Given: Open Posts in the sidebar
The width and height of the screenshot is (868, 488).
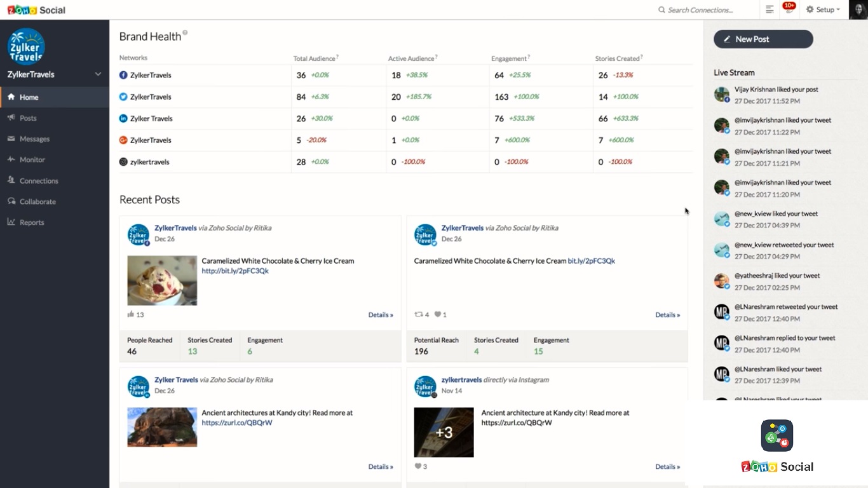Looking at the screenshot, I should [x=28, y=118].
